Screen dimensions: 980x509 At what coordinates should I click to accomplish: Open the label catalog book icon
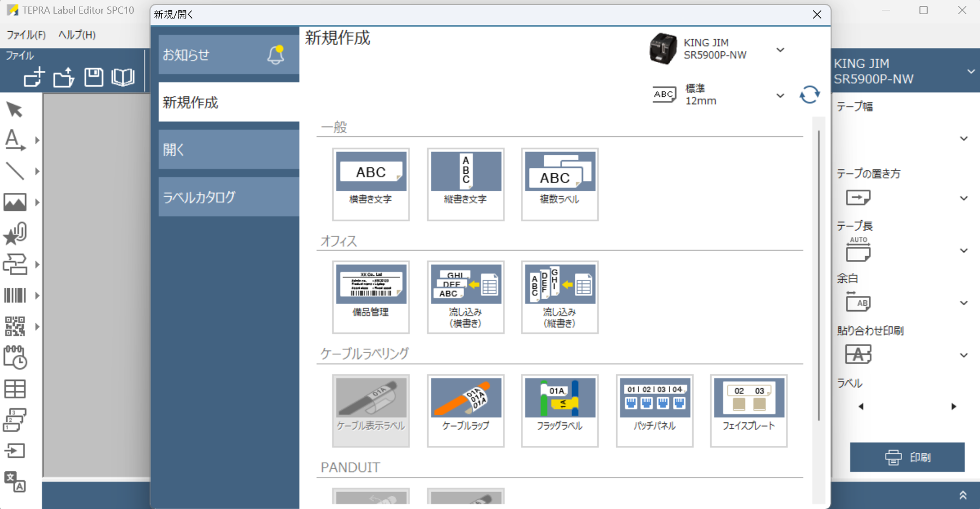[x=123, y=77]
